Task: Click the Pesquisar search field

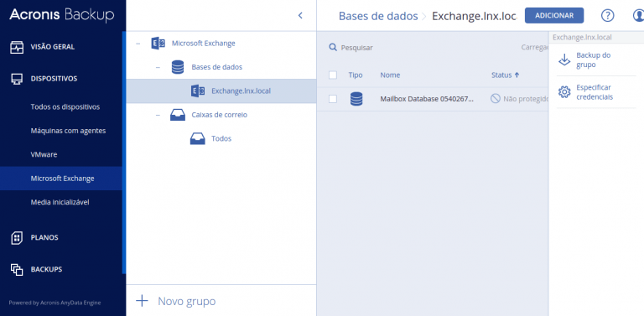Action: (357, 48)
